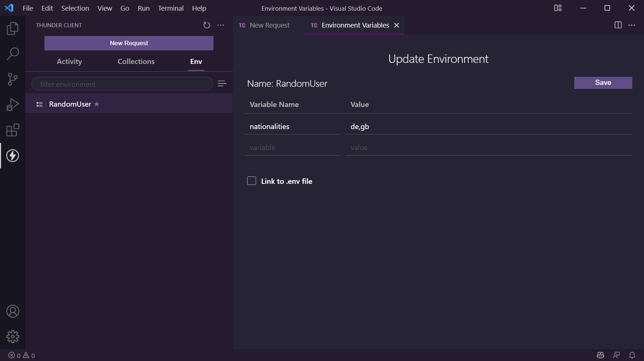Select the RandomUser environment
This screenshot has width=644, height=361.
(x=70, y=104)
